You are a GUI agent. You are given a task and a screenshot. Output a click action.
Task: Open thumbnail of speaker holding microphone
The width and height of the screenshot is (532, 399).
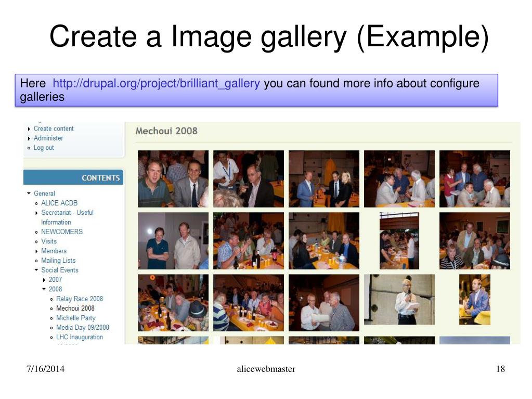point(399,300)
